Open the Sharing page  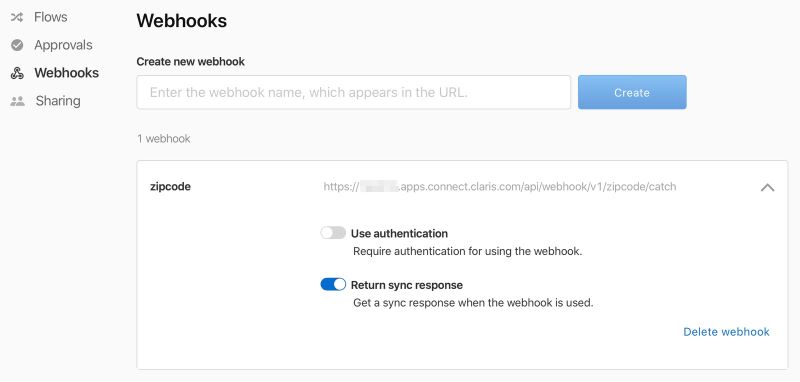coord(58,101)
